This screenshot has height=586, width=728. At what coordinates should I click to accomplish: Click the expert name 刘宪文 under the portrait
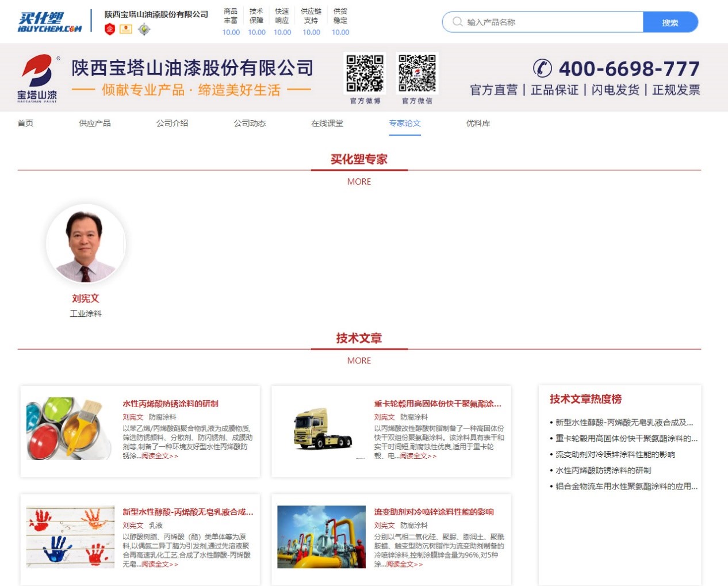click(86, 298)
